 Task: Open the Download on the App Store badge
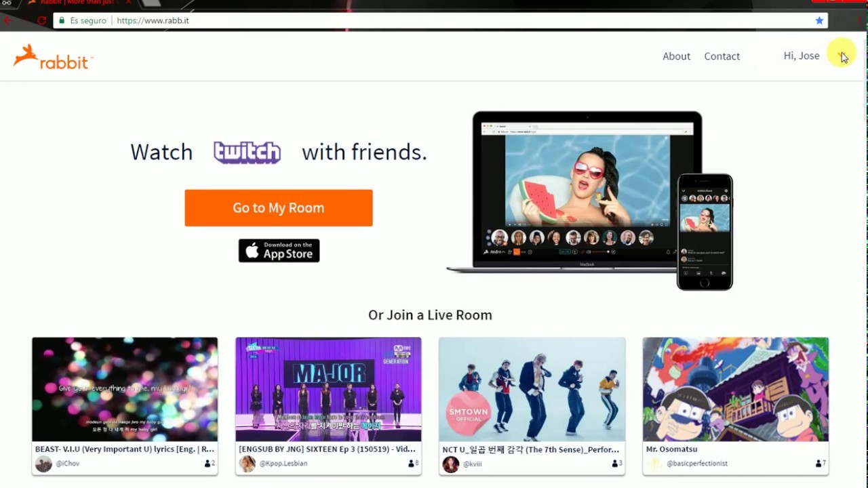point(279,250)
